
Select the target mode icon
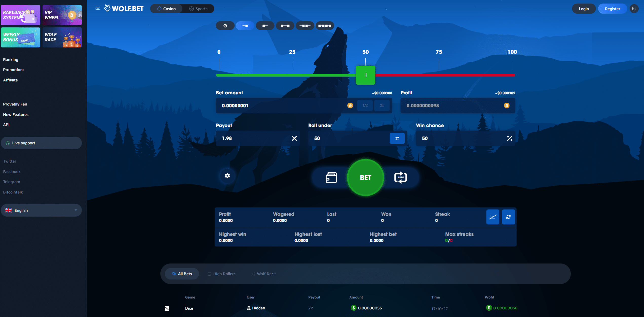pyautogui.click(x=225, y=26)
